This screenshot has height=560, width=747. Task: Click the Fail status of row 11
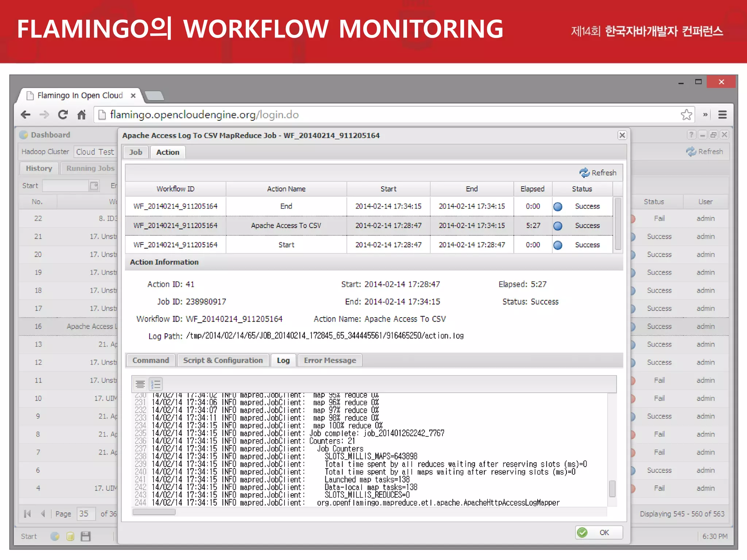[659, 381]
